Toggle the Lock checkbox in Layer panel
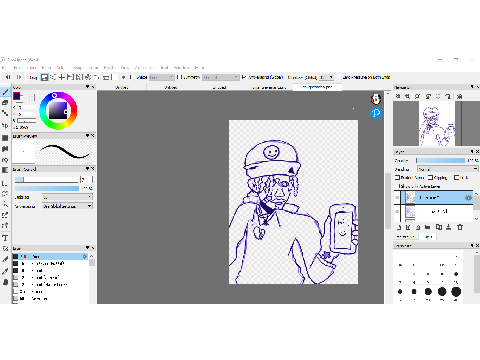 tap(456, 177)
